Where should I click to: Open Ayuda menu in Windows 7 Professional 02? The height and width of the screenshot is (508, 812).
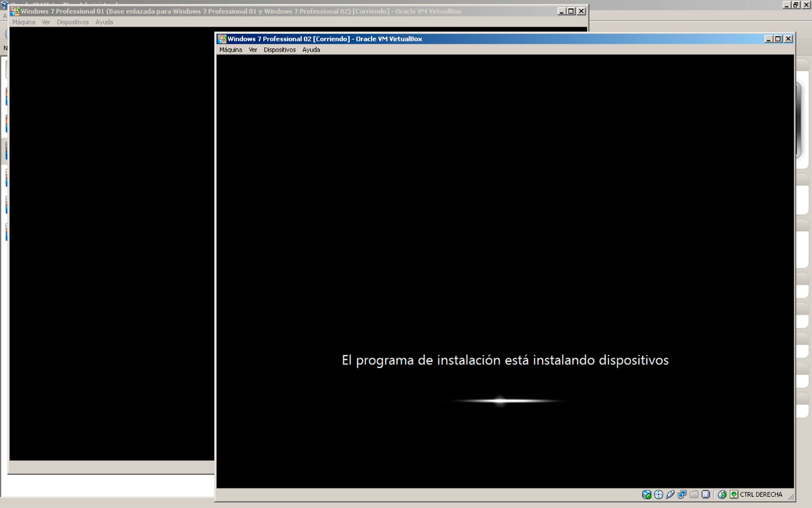[311, 50]
